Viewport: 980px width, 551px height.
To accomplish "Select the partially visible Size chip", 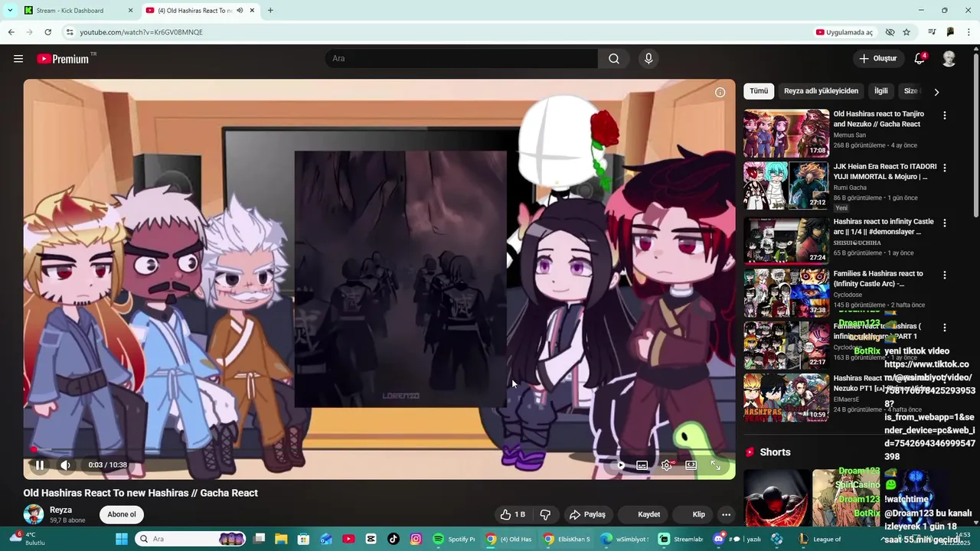I will pos(910,91).
